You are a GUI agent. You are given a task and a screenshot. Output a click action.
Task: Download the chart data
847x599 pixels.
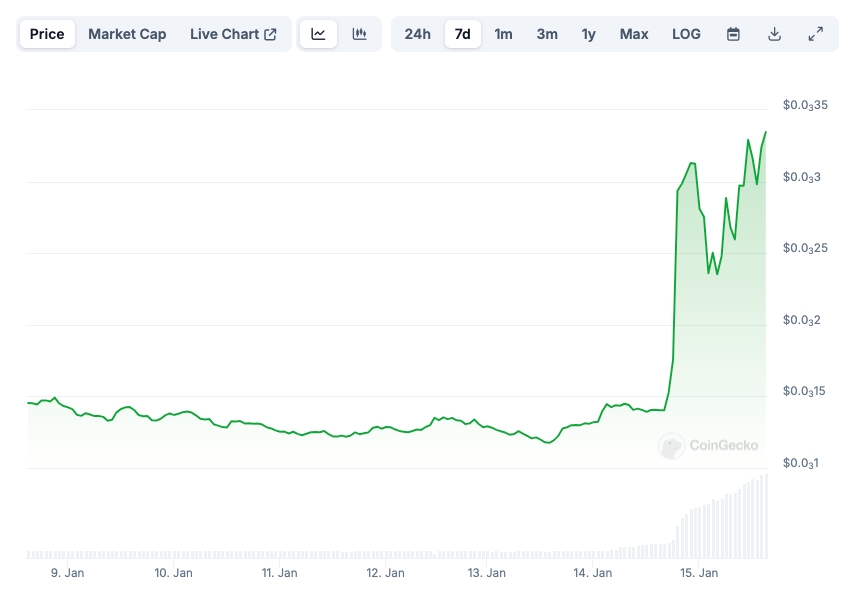click(x=774, y=34)
